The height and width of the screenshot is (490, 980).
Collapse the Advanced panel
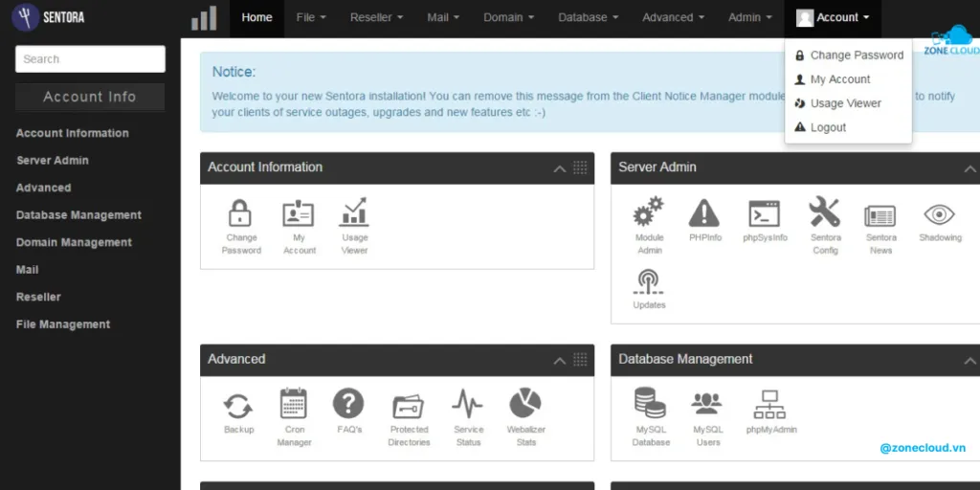point(560,361)
